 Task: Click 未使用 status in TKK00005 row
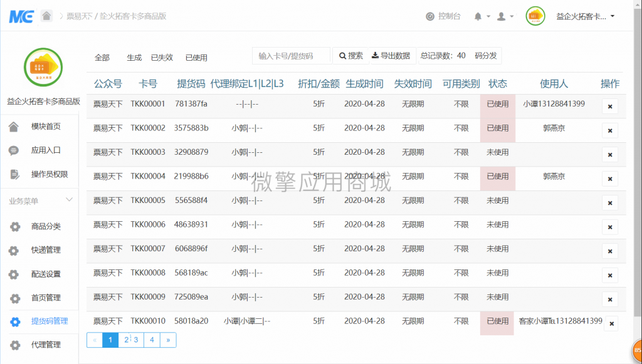pos(498,200)
